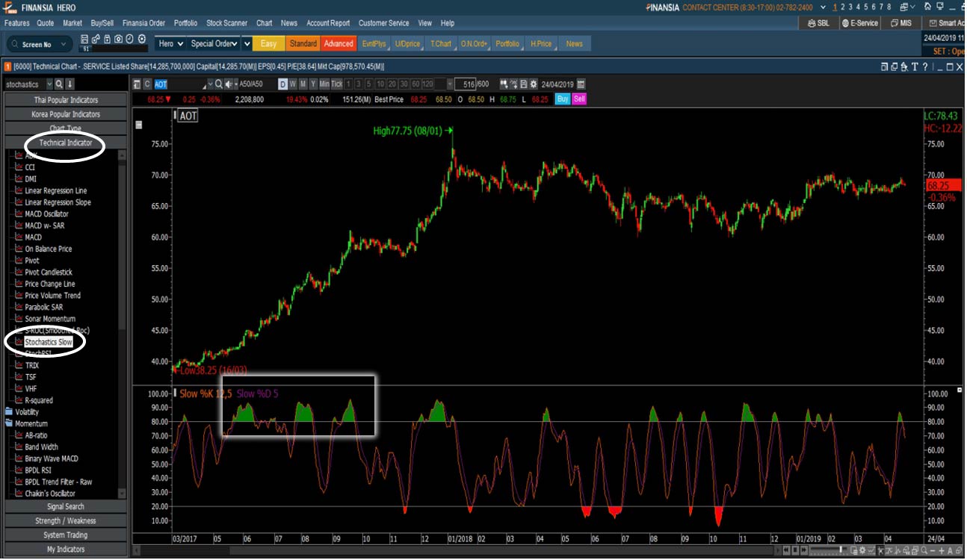
Task: Select yearly period Y toggle
Action: [313, 84]
